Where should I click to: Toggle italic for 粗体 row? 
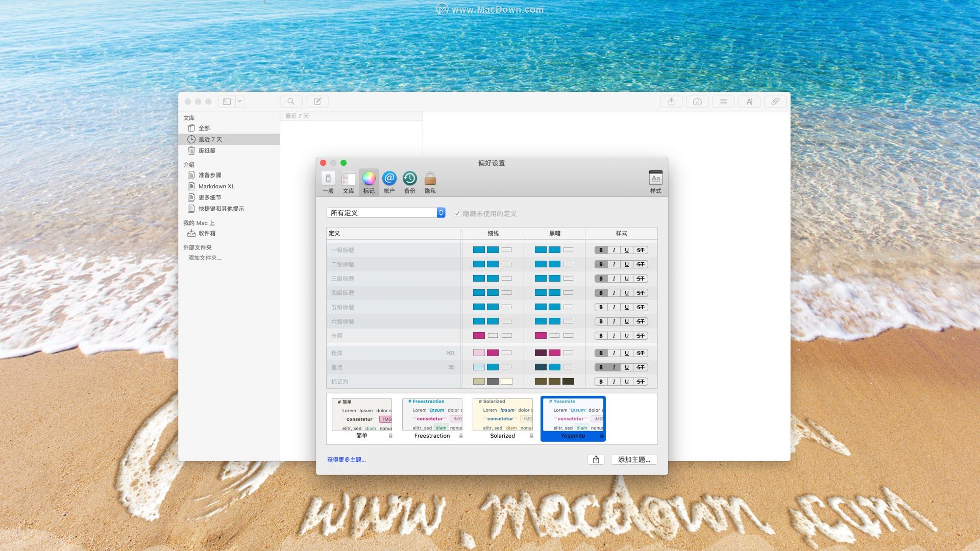614,353
